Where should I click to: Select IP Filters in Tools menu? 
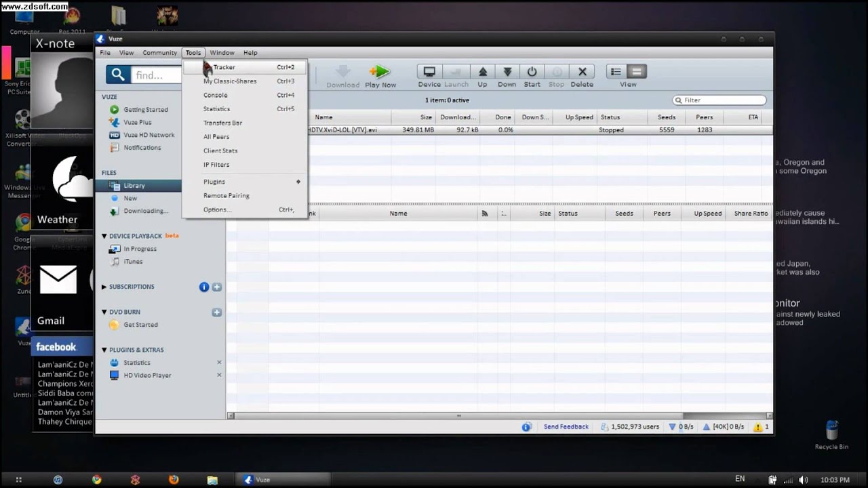point(245,165)
